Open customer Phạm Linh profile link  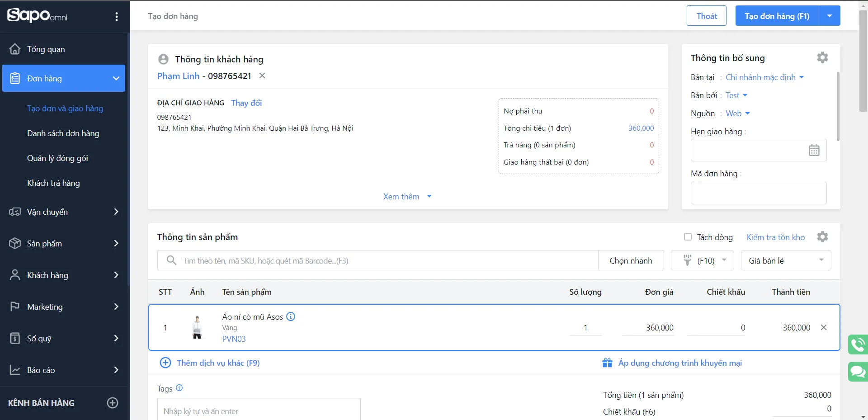pos(178,76)
